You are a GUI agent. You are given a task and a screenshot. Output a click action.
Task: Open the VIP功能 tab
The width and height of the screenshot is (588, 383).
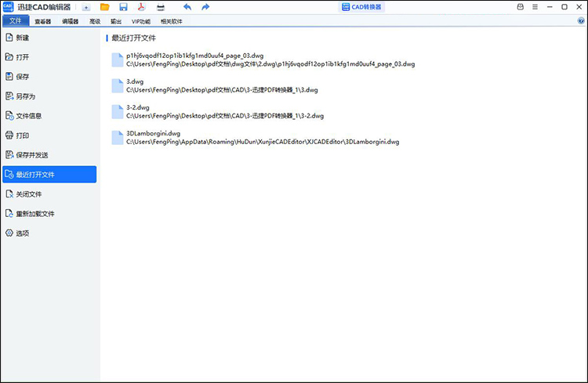pos(141,21)
